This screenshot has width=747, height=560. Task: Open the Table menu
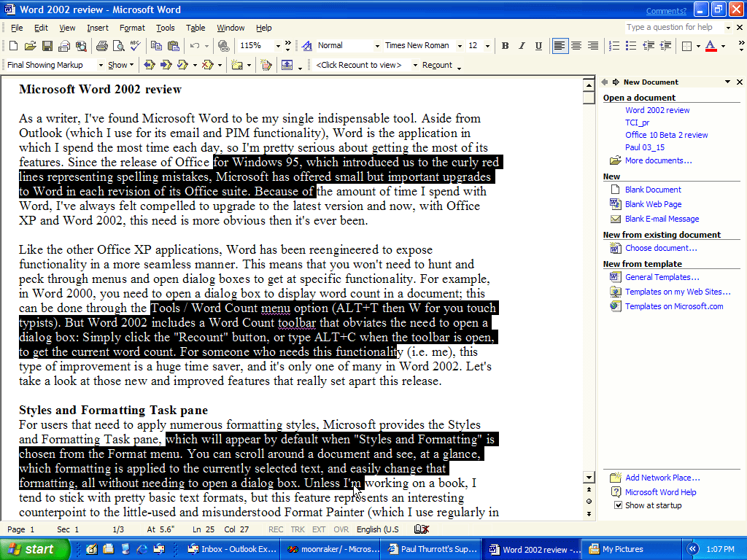pyautogui.click(x=195, y=28)
